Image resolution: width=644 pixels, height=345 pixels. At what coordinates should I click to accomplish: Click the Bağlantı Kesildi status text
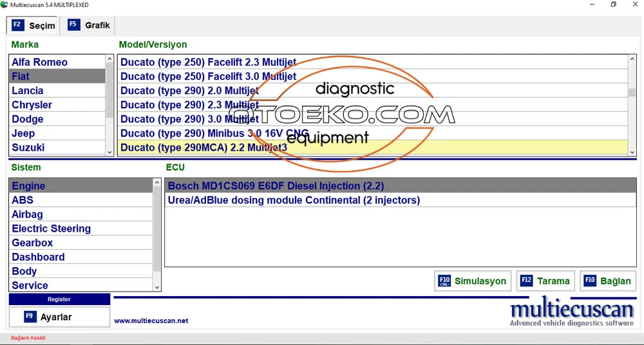28,338
